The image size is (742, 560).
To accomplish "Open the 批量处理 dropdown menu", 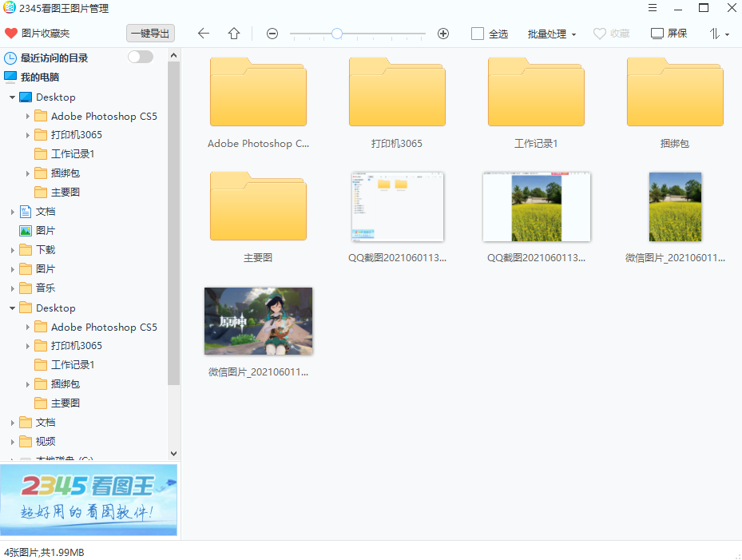I will [551, 34].
